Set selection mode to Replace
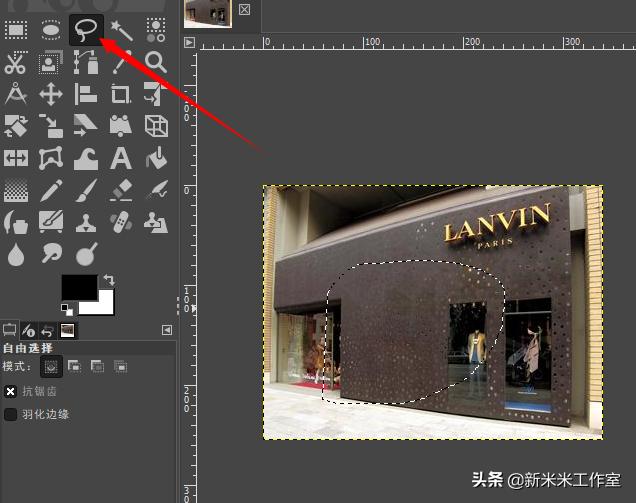 pos(52,367)
